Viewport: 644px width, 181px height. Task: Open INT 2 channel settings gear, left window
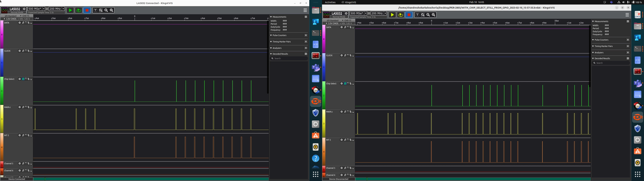(19, 136)
